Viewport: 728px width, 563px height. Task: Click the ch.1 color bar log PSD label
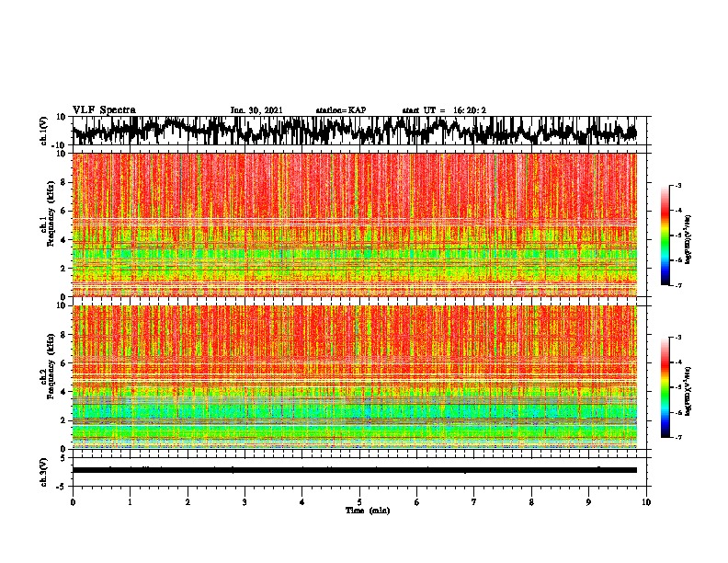point(688,239)
